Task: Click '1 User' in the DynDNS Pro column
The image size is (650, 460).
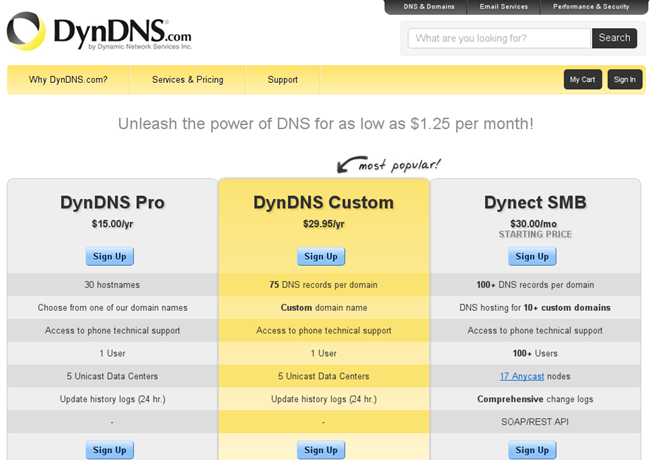Action: pyautogui.click(x=112, y=353)
